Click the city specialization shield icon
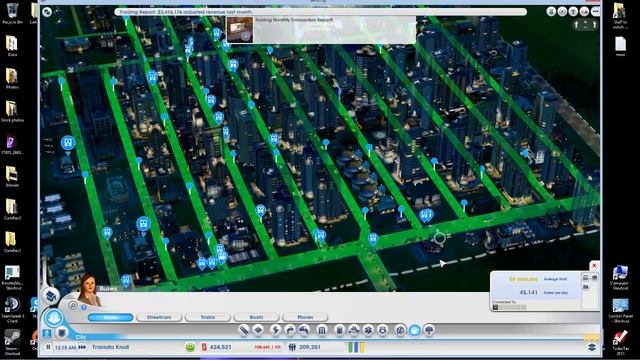This screenshot has height=360, width=640. click(62, 333)
